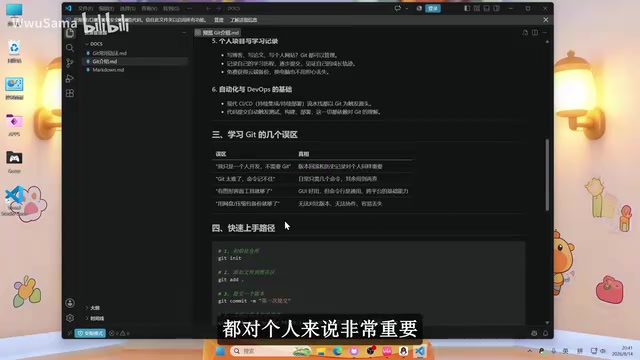Open the 文件 File menu
640x360 pixels.
pyautogui.click(x=85, y=8)
